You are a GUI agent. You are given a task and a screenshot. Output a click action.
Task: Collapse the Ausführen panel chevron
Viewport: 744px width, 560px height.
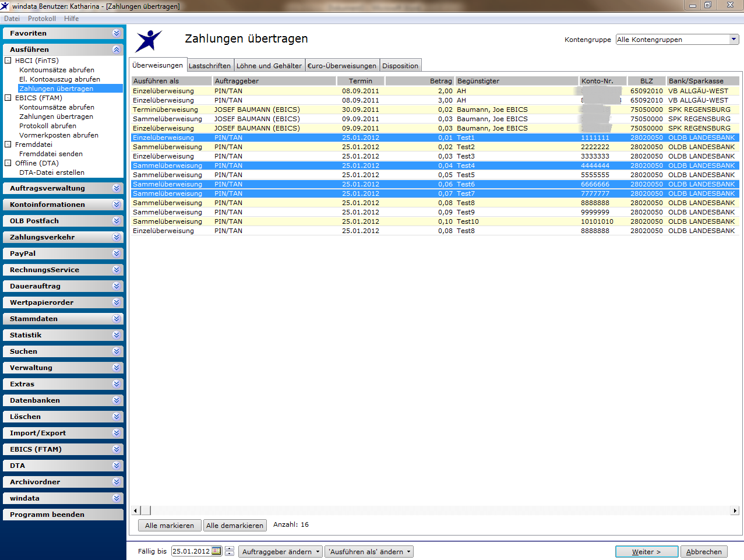point(117,50)
